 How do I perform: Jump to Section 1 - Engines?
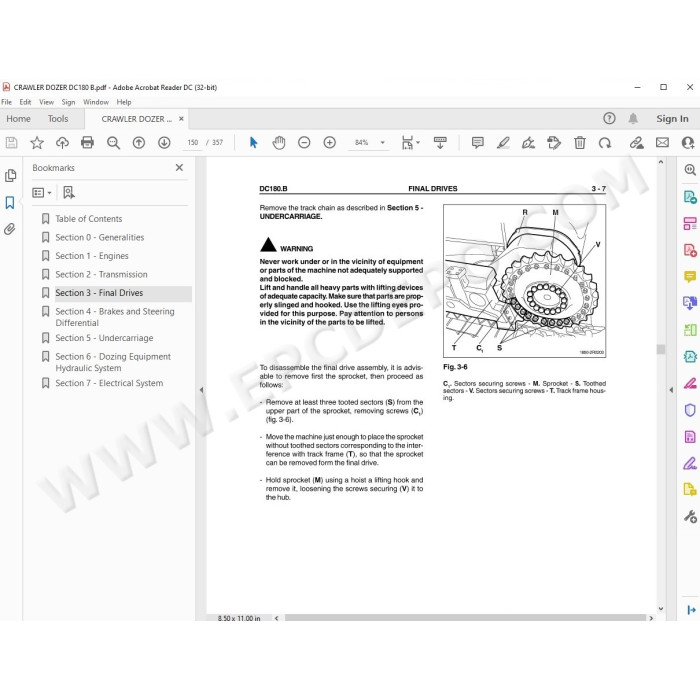[x=92, y=256]
